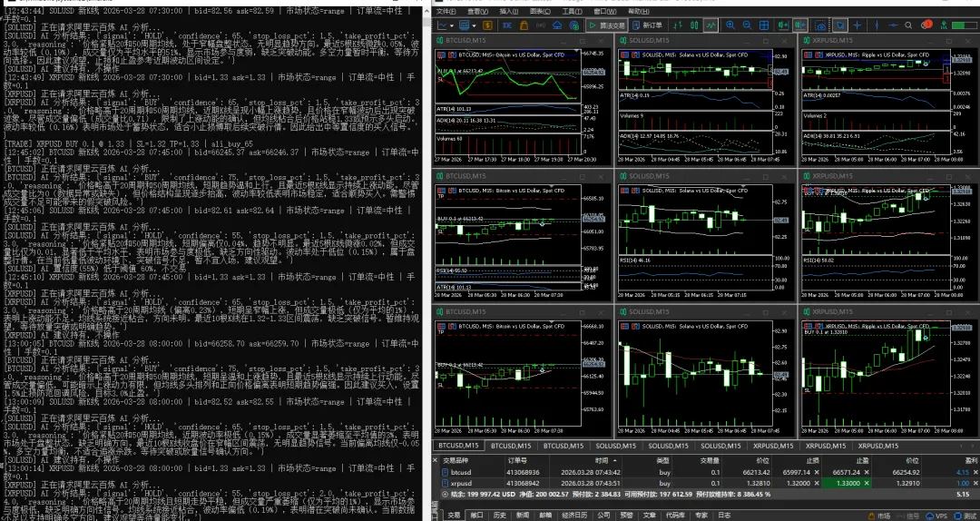Toggle chart shift icon

(x=800, y=25)
